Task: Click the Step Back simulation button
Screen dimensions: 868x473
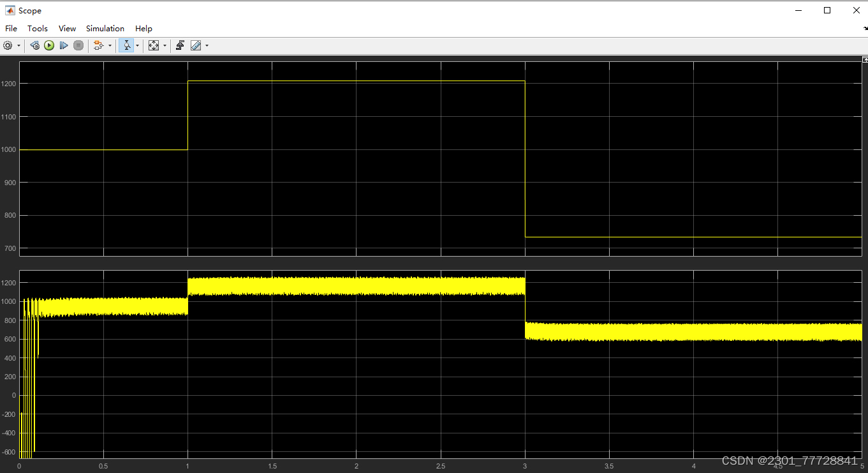Action: [35, 45]
